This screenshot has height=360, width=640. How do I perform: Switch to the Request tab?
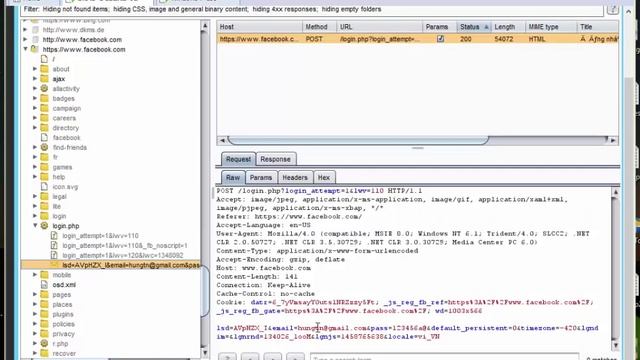(238, 159)
